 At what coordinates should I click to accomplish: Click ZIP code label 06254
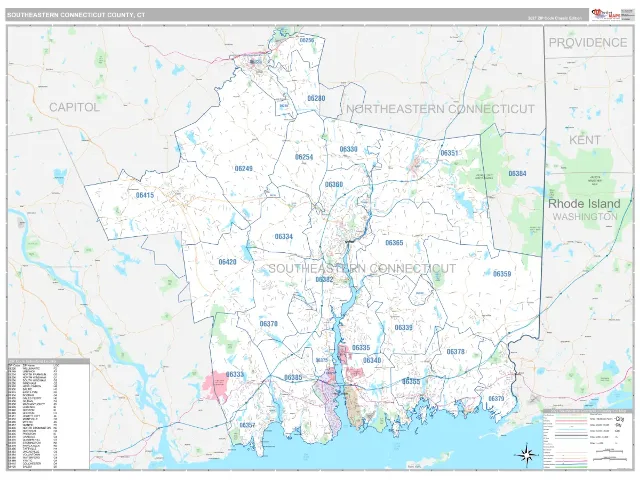(304, 157)
